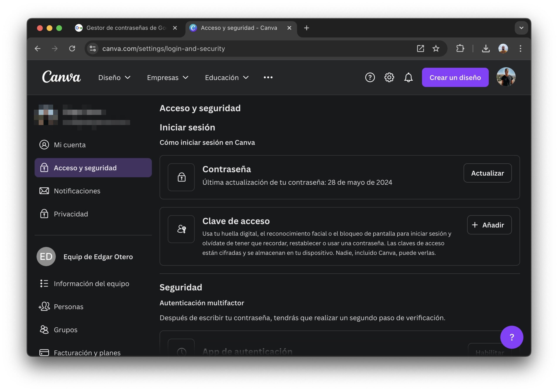Click the Cómo iniciar sesión en Canva text

coord(207,143)
